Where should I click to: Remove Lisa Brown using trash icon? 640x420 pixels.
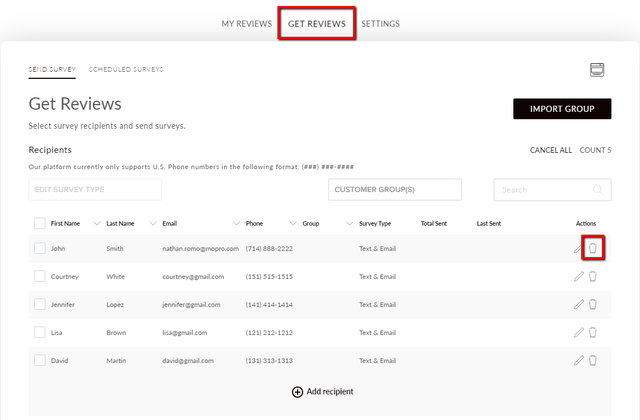coord(593,332)
